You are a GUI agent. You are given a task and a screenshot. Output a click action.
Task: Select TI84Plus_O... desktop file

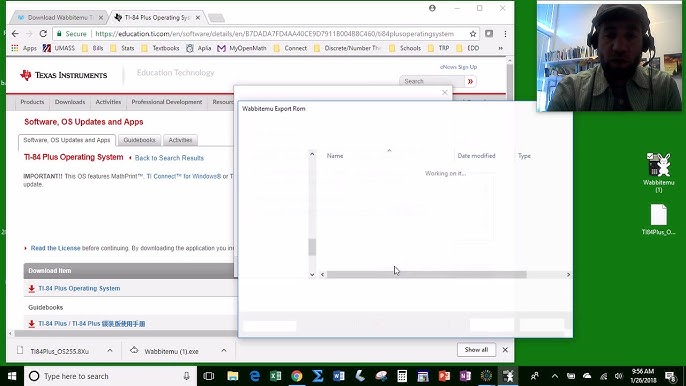coord(658,220)
